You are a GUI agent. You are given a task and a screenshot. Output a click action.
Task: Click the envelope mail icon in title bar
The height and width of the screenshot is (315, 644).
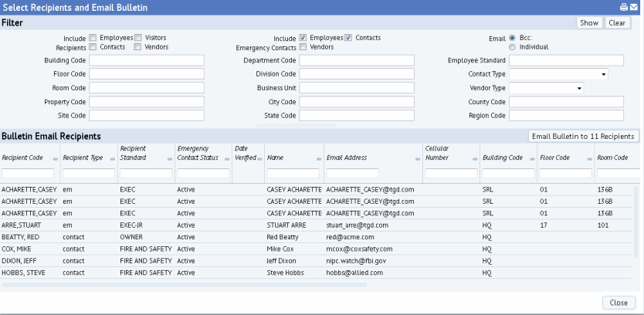[x=634, y=7]
